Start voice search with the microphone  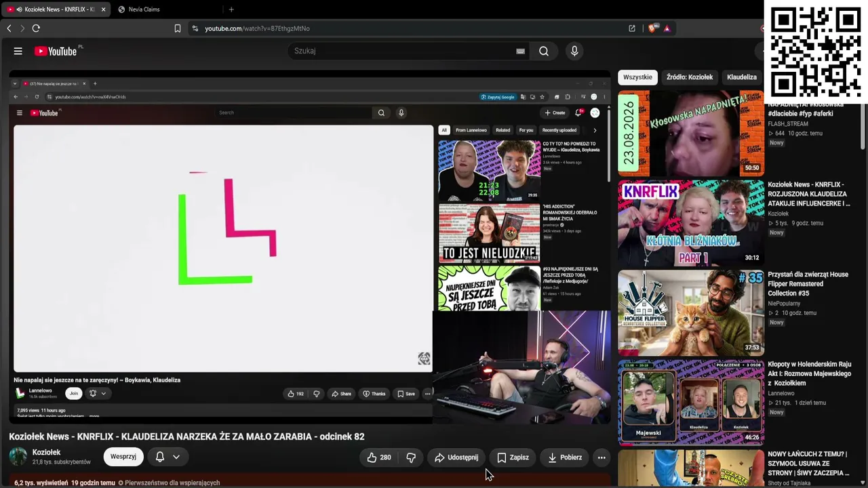pyautogui.click(x=574, y=51)
